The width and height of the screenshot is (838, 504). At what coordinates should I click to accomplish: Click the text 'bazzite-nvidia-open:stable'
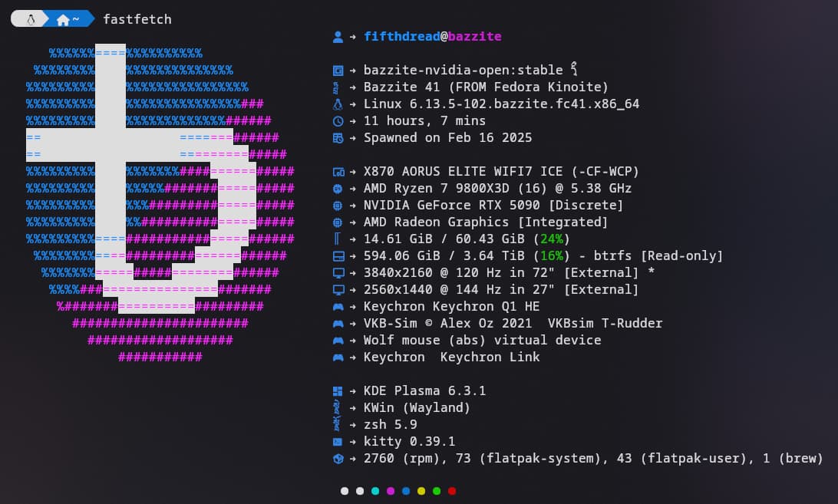[464, 70]
